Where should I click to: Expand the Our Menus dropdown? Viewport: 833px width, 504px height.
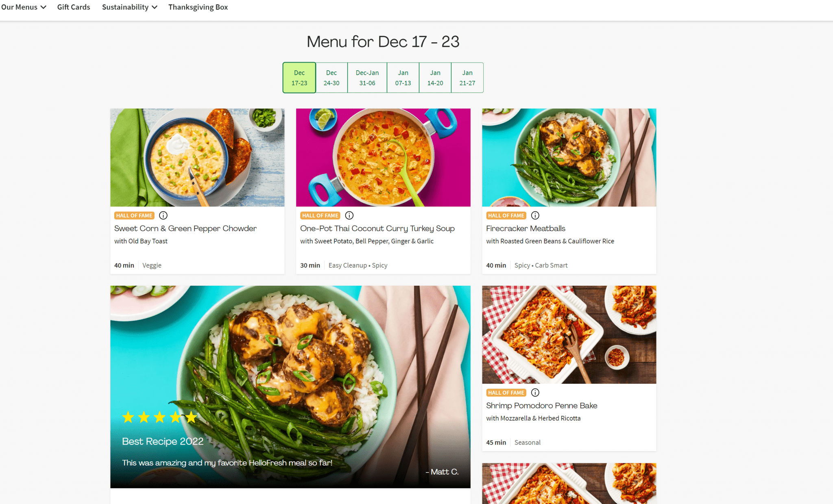[24, 7]
